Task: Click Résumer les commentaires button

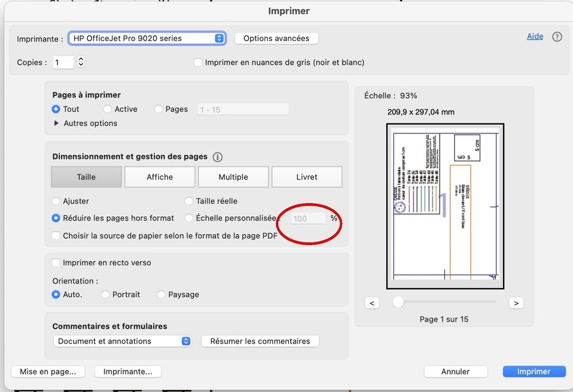Action: 260,341
